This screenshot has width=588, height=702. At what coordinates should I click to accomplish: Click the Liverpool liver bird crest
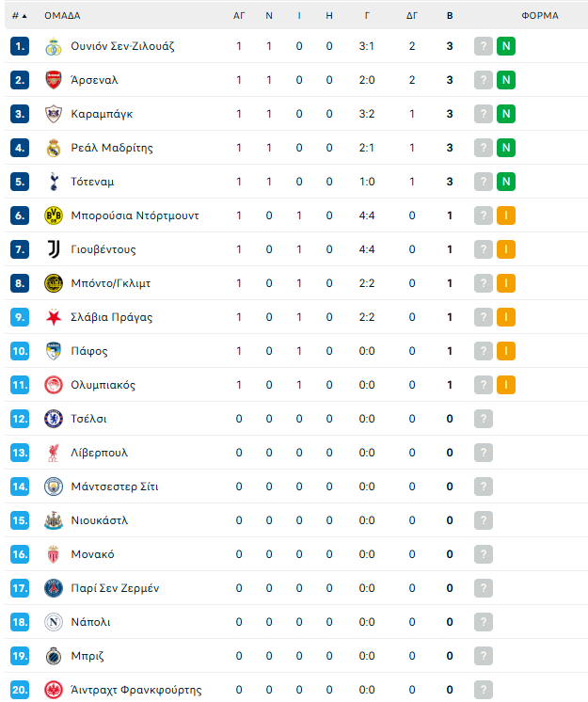(54, 453)
